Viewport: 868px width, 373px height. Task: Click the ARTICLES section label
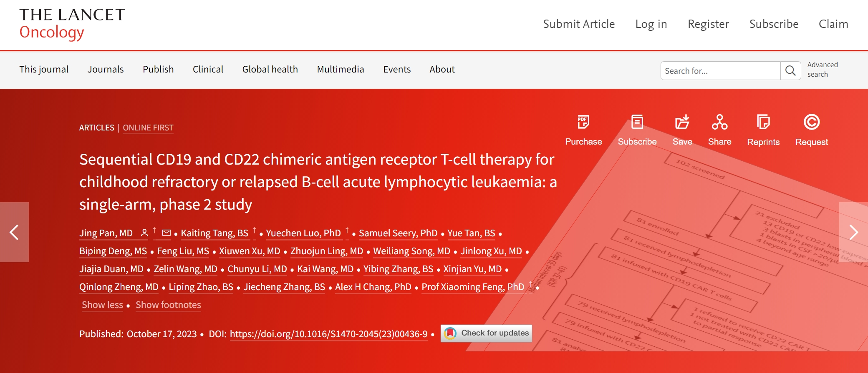point(97,128)
